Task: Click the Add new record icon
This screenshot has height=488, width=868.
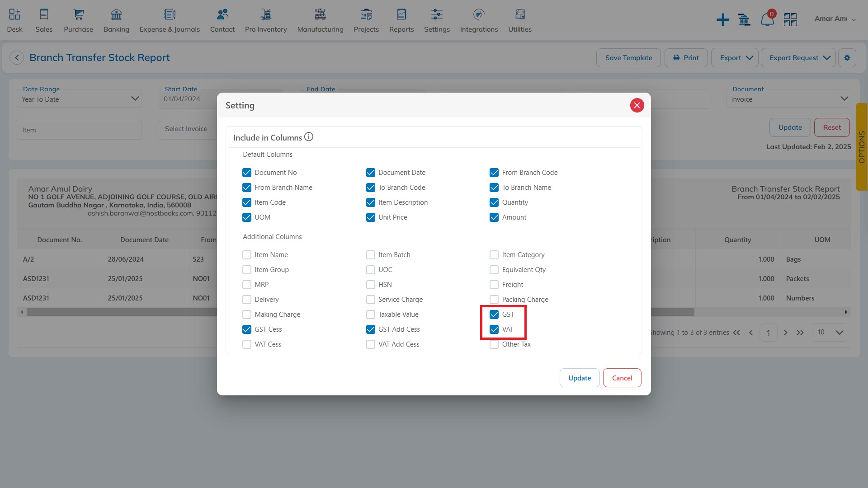Action: 722,19
